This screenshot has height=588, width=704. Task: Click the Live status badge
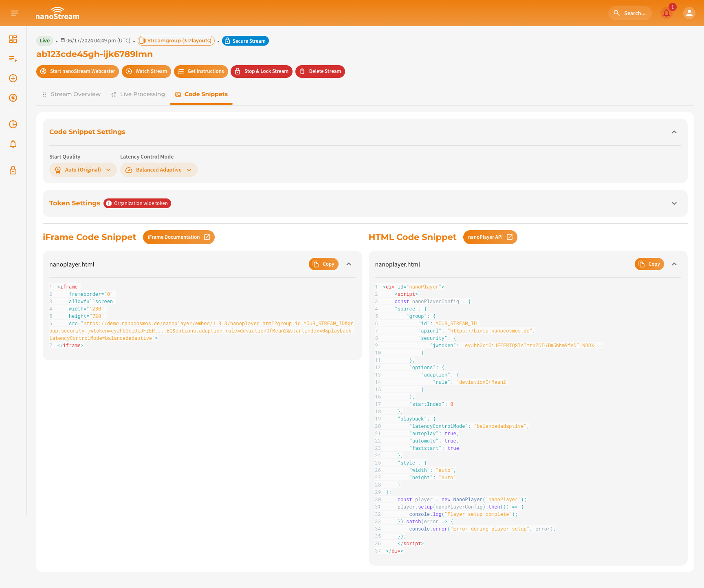tap(44, 41)
